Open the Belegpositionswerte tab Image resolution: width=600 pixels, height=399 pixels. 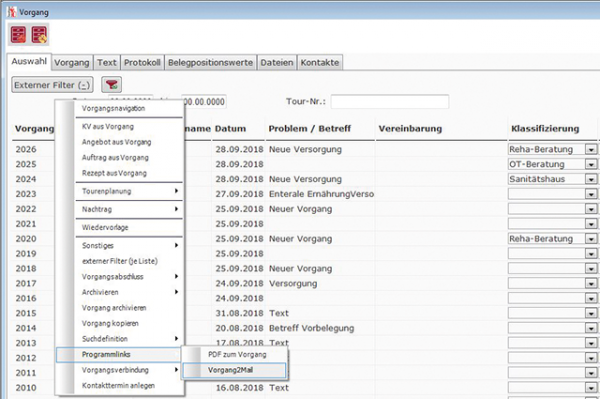210,63
